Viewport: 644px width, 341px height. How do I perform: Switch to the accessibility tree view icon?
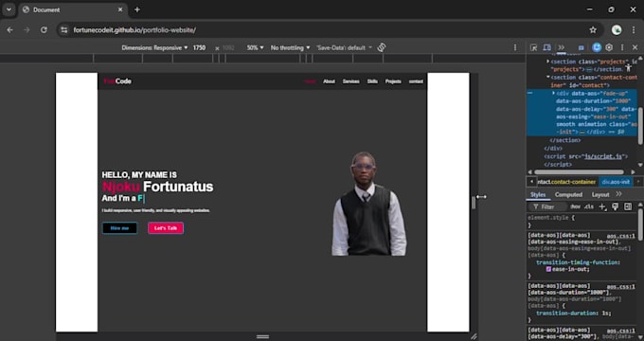pos(629,68)
